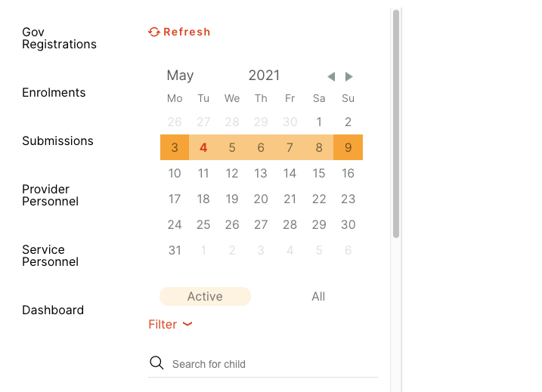Open the May month selector
Viewport: 542px width, 392px height.
[180, 75]
